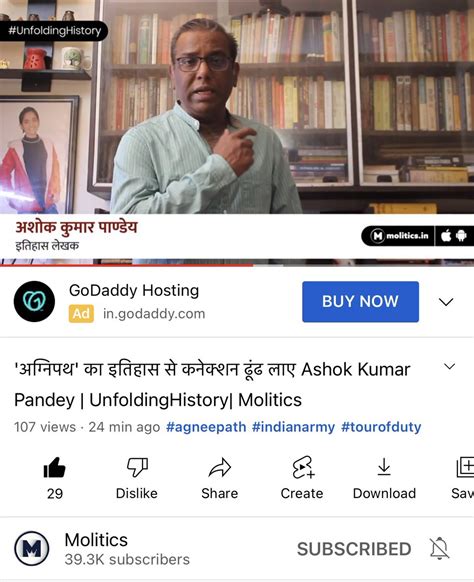Screen dimensions: 474x582
Task: Open the #tourofduty hashtag link
Action: pos(381,427)
